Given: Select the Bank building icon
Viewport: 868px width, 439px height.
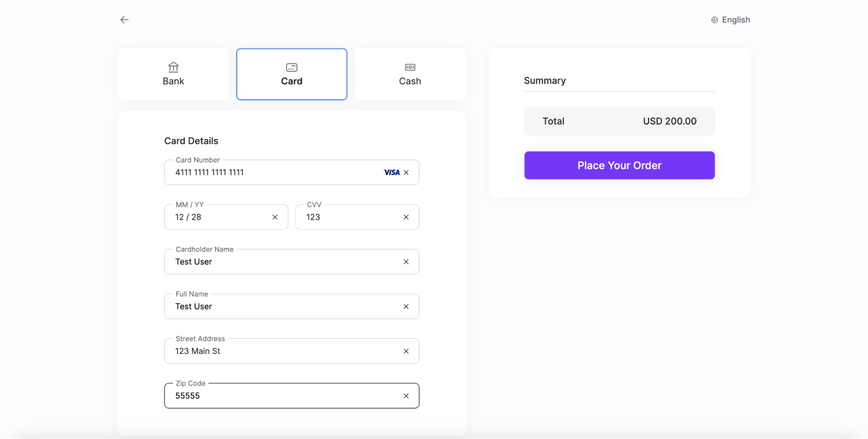Looking at the screenshot, I should pos(173,67).
